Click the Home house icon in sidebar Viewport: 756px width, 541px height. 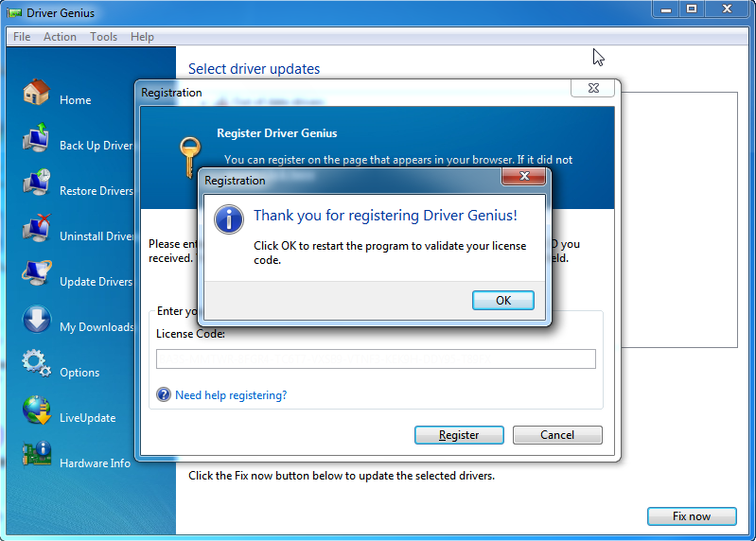click(36, 92)
